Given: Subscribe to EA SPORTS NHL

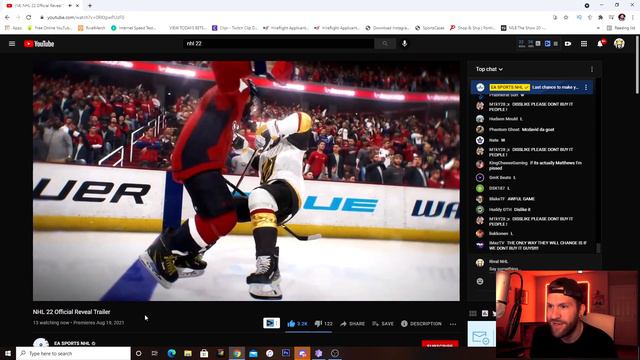Looking at the screenshot, I should 440,344.
